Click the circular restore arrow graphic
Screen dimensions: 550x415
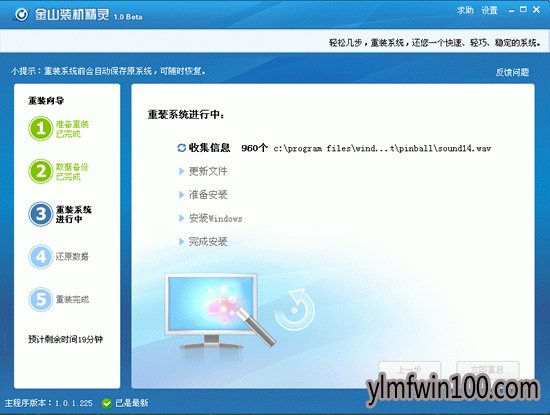(x=295, y=309)
